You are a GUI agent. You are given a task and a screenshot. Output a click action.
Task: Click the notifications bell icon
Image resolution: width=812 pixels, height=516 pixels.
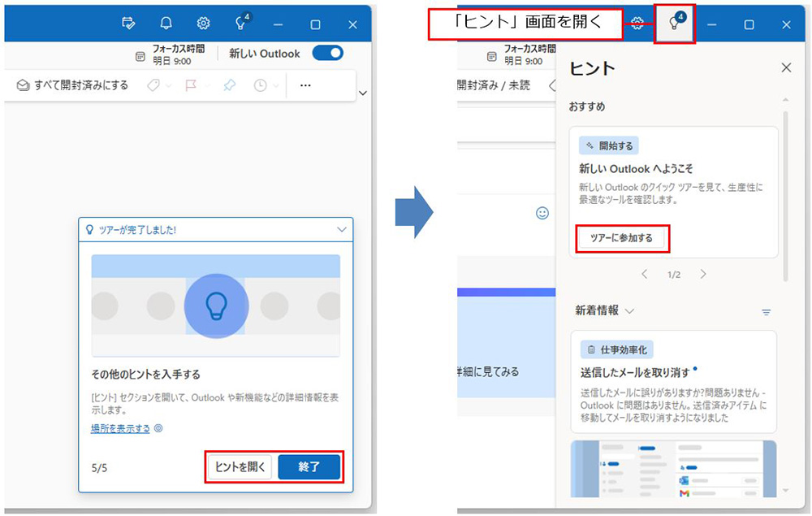(166, 24)
